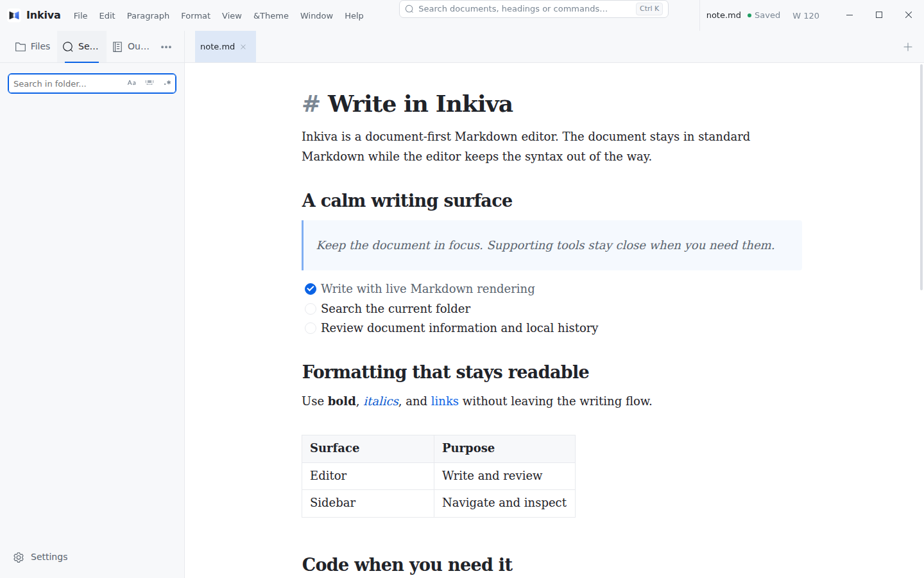Click the editor's vertical scrollbar

[x=921, y=177]
